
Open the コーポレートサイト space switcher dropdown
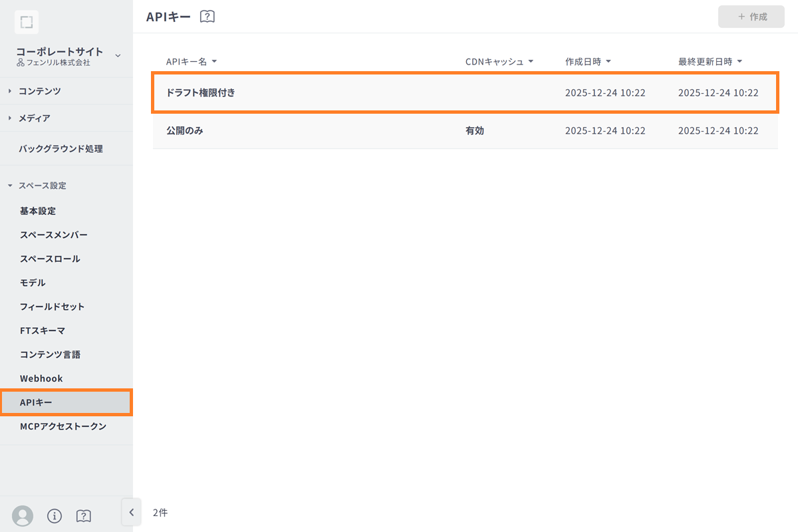[x=118, y=55]
